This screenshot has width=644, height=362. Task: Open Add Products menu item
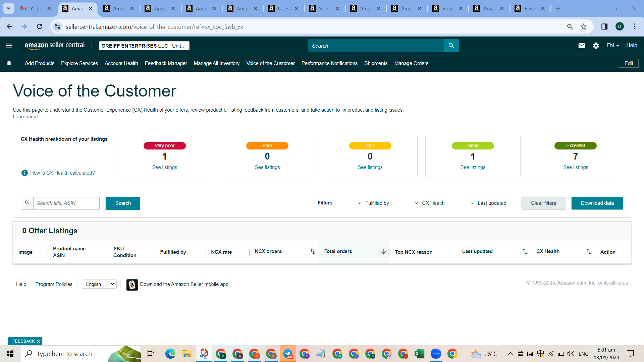(40, 63)
